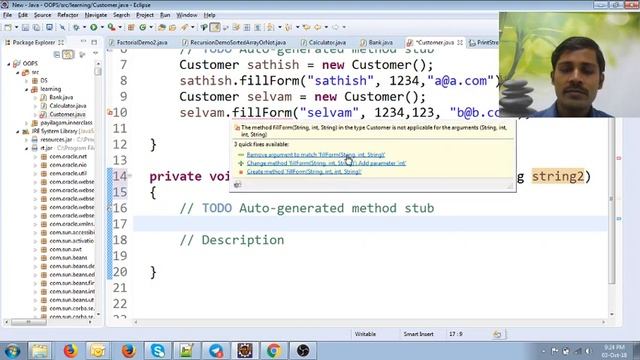The height and width of the screenshot is (360, 640).
Task: Minimize the Package Explorer panel
Action: coord(84,42)
